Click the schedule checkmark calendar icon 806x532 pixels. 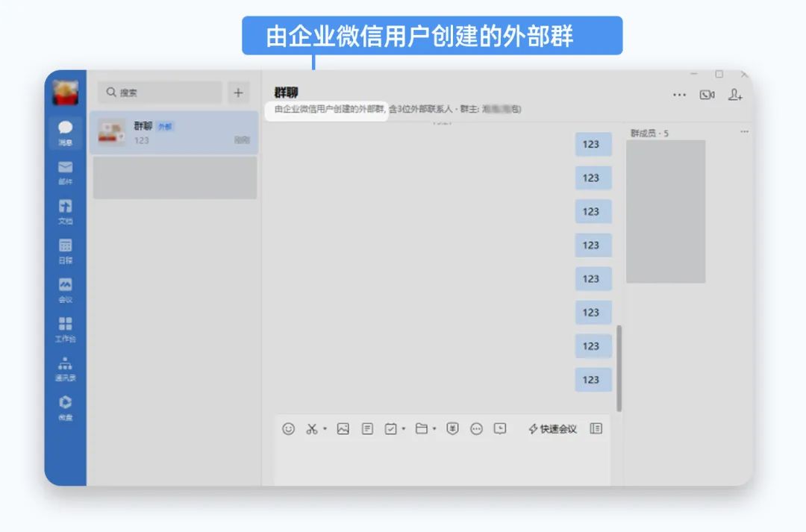(x=390, y=429)
